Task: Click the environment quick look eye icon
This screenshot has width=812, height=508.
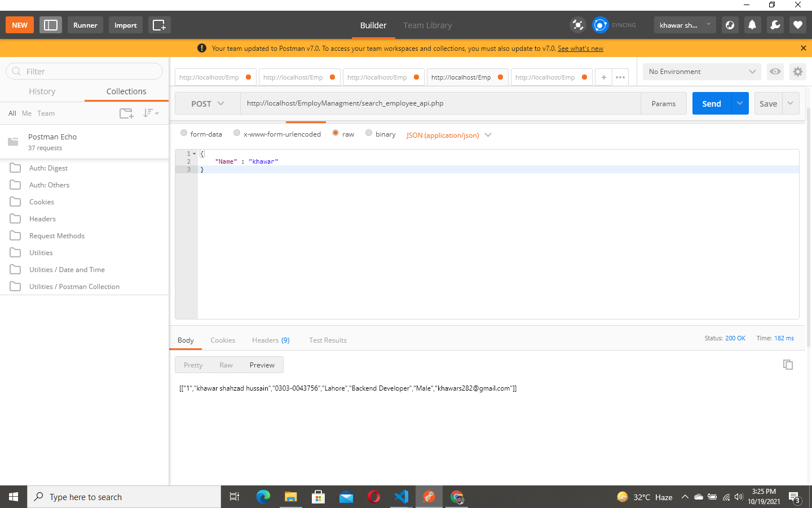Action: [775, 72]
